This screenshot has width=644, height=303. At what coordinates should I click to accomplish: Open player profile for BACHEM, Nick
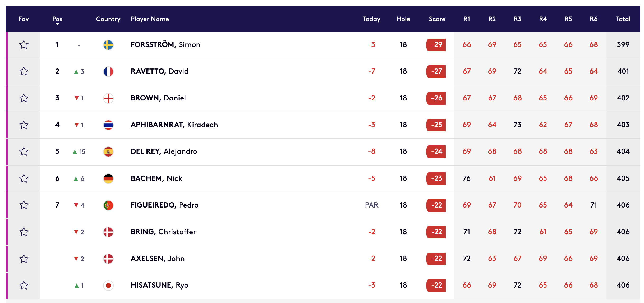pos(156,178)
